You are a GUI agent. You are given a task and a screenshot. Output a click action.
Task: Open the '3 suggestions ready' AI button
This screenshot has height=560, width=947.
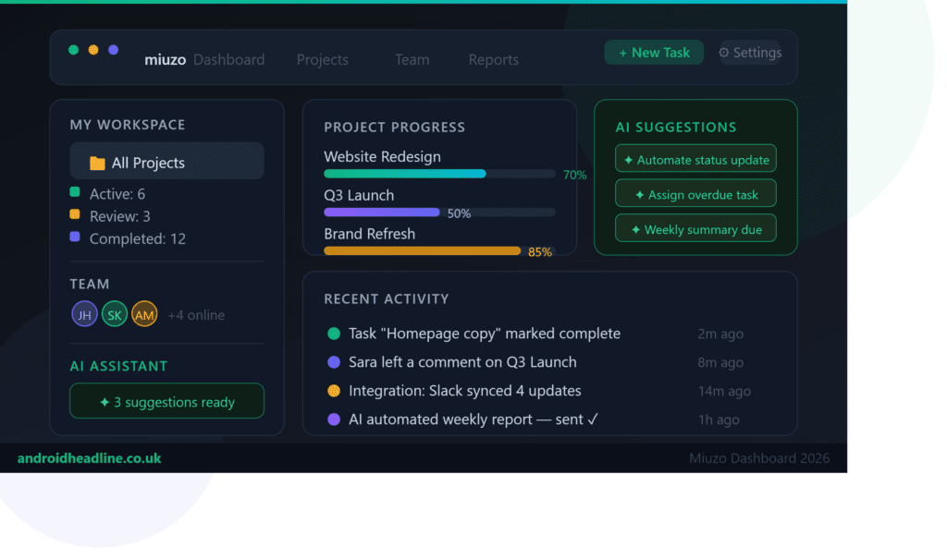[166, 401]
